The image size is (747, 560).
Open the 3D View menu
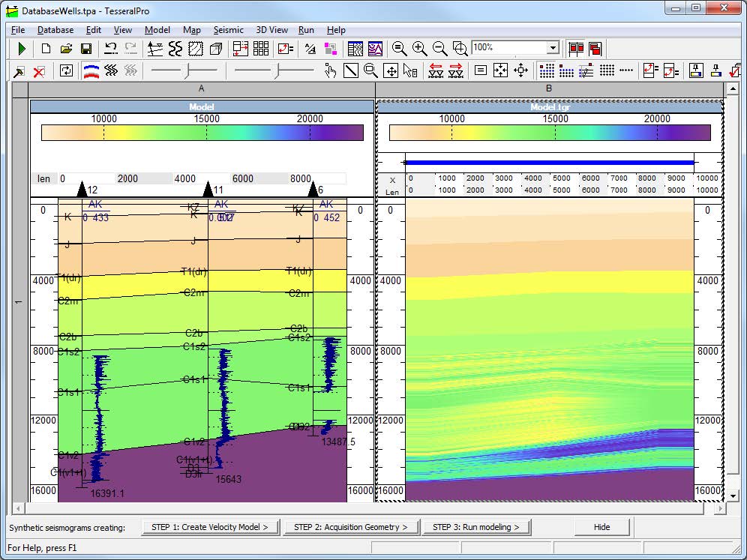pyautogui.click(x=271, y=30)
